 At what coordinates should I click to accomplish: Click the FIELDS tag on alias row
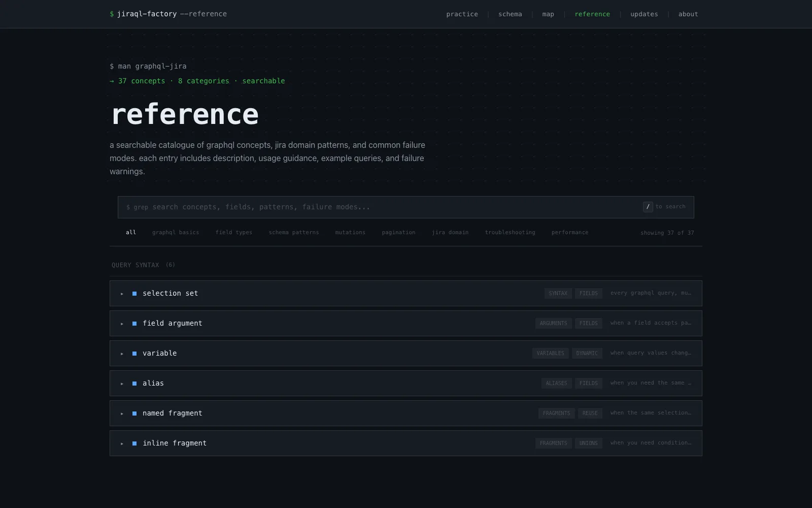point(589,383)
